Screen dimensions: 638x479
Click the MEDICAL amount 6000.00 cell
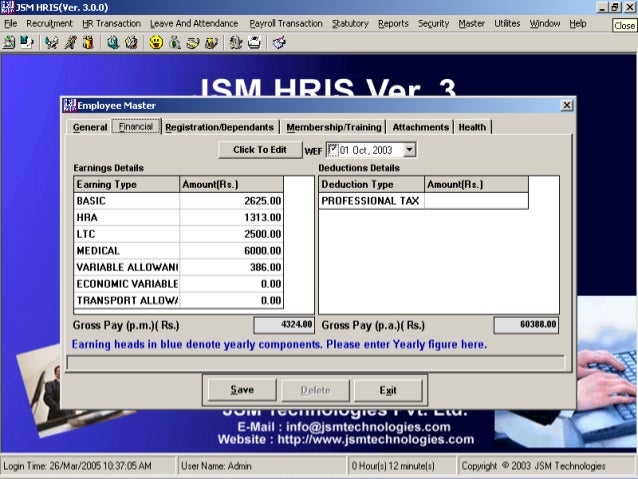[231, 251]
